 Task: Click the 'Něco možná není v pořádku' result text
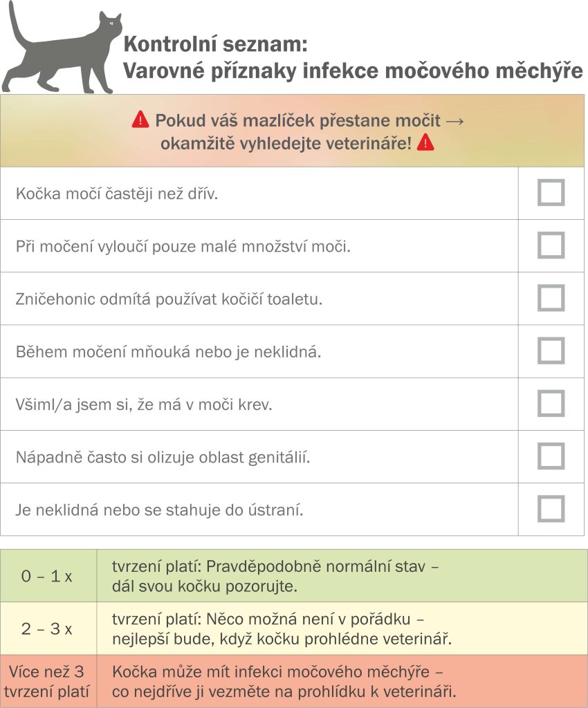pyautogui.click(x=309, y=619)
